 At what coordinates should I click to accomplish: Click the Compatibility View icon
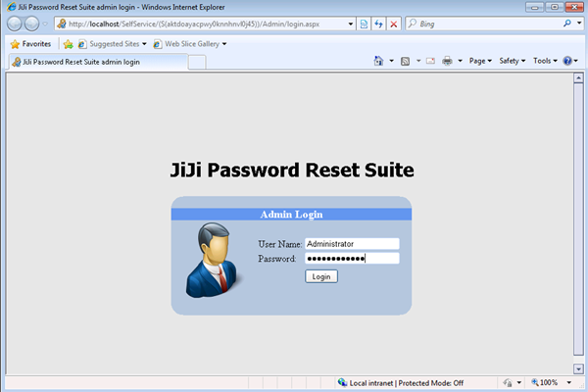point(364,24)
